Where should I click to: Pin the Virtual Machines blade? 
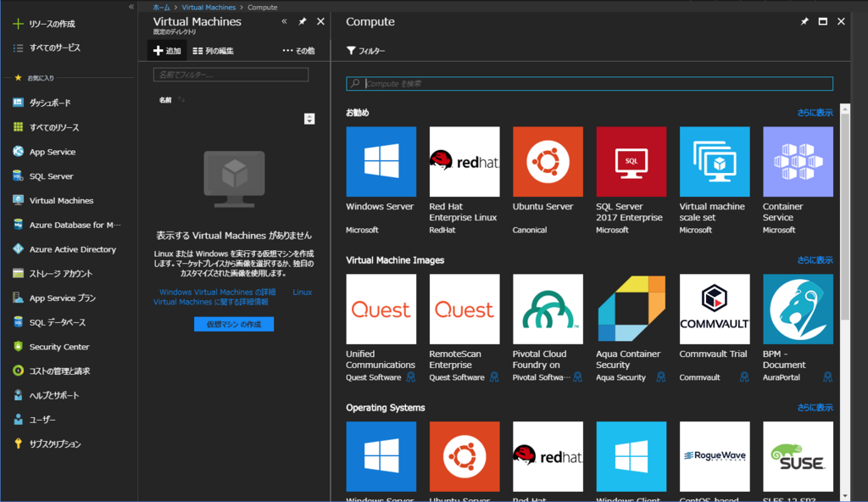click(x=303, y=21)
